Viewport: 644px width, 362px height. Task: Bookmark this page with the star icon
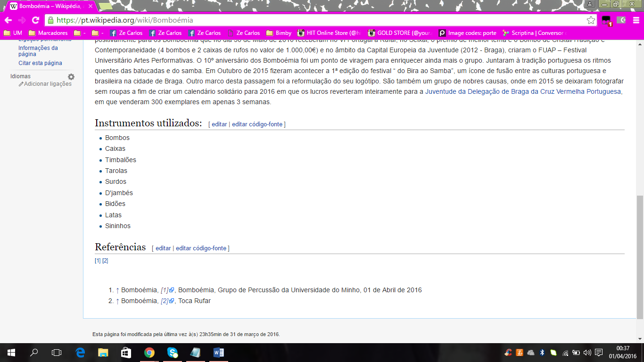coord(591,20)
